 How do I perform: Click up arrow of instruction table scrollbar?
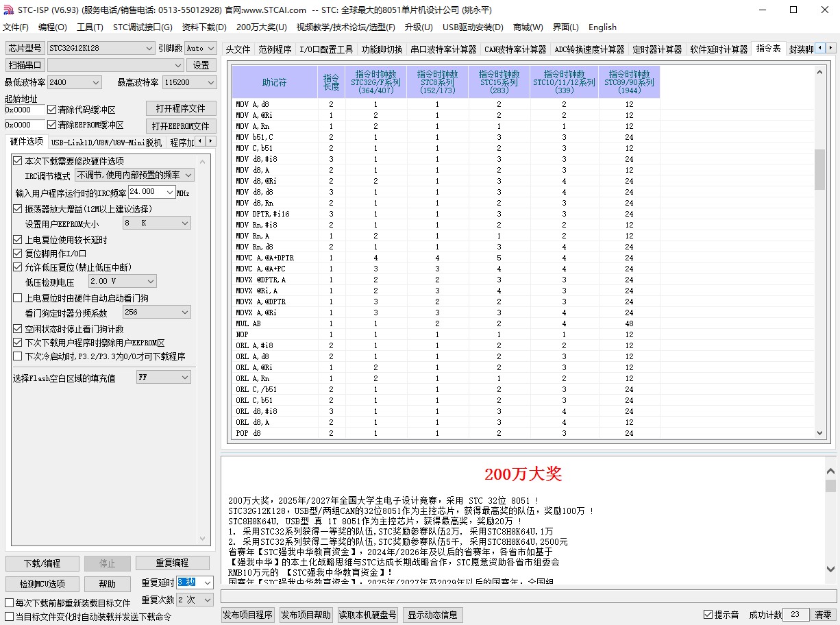click(x=819, y=71)
